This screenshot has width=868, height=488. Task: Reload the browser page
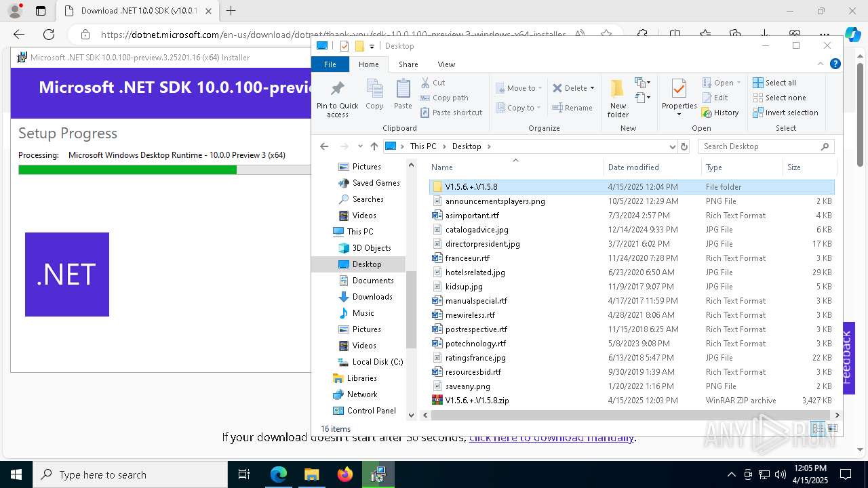tap(49, 35)
